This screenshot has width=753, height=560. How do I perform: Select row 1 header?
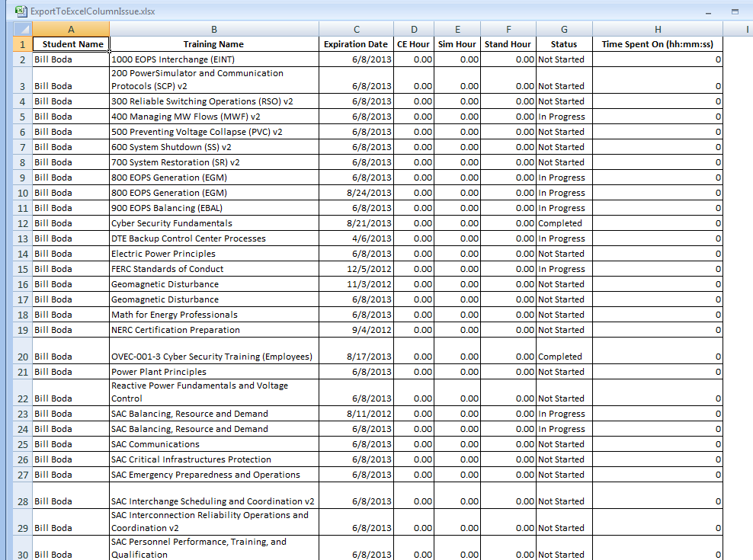pyautogui.click(x=23, y=44)
